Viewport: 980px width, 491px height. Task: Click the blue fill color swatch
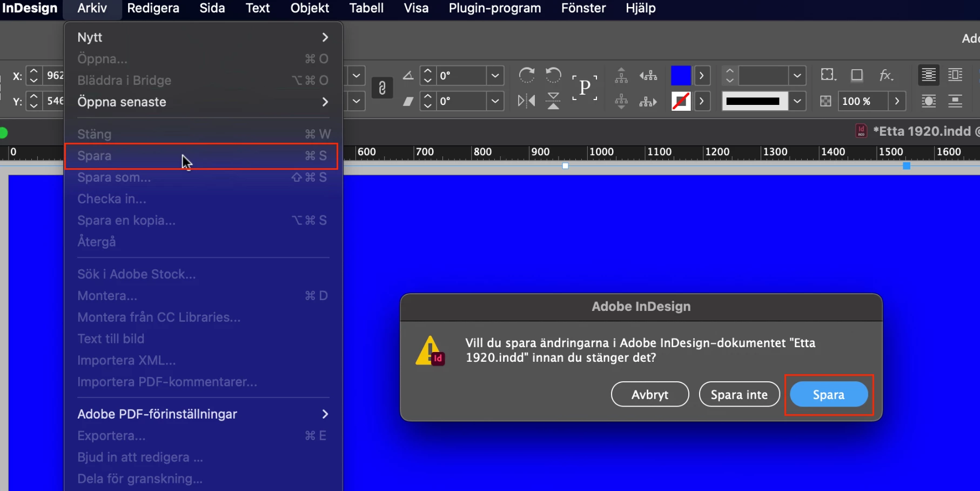(x=681, y=75)
